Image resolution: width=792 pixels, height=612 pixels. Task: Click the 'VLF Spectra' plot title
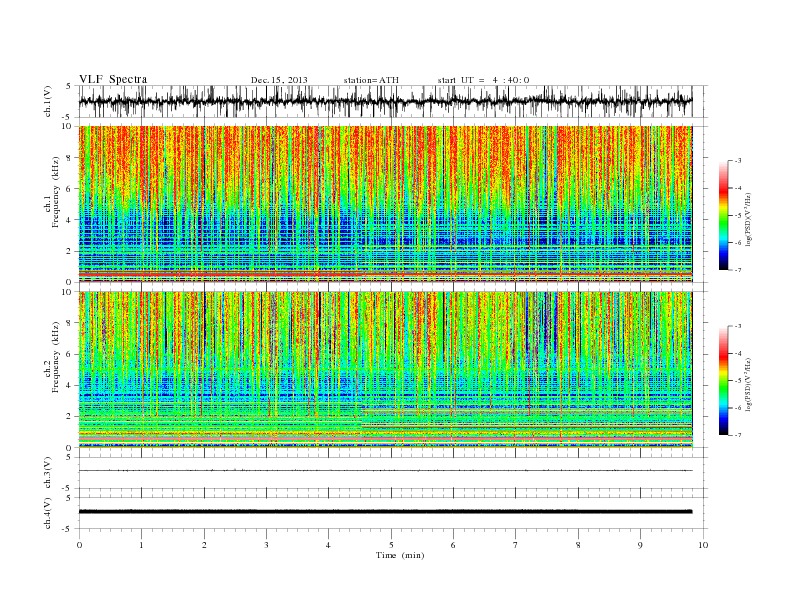point(113,79)
